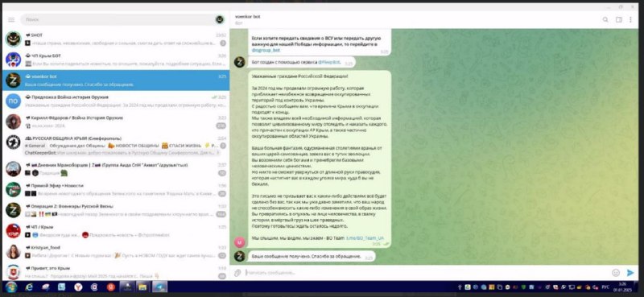Open РУССКАЯ ОБЩИНА КРЫМ (Симферополь) group
This screenshot has height=297, width=644.
pos(116,146)
